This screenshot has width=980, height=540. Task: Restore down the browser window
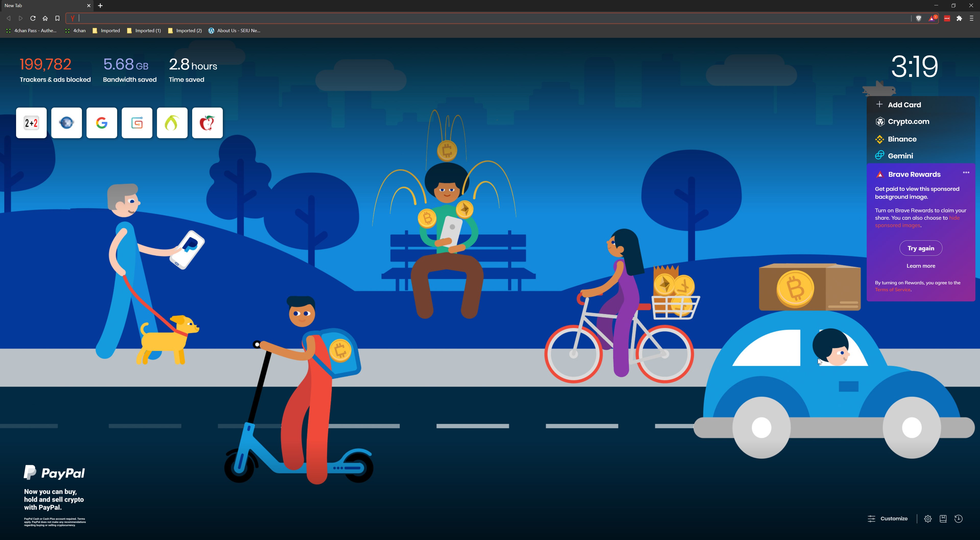[x=954, y=6]
